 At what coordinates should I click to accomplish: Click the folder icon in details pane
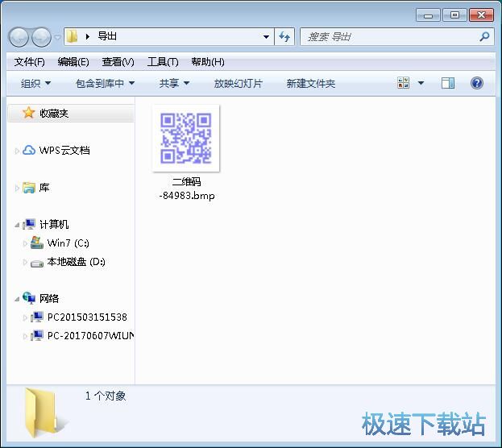(45, 413)
